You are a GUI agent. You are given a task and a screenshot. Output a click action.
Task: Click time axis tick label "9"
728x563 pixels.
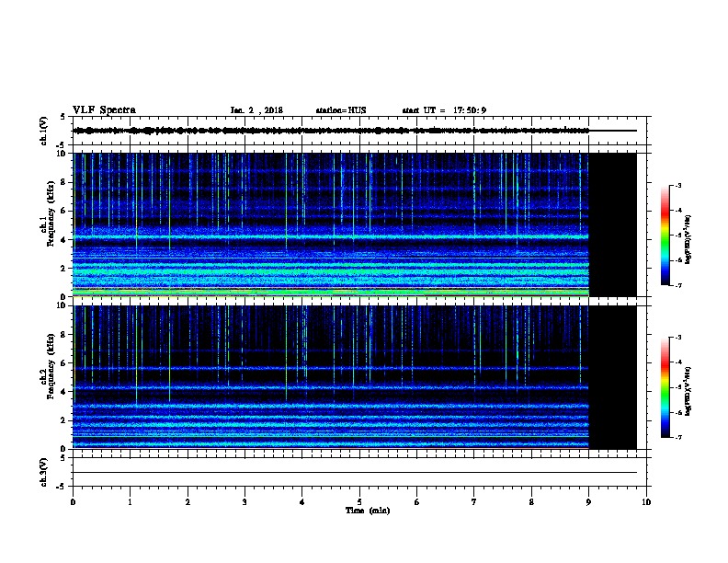point(588,501)
